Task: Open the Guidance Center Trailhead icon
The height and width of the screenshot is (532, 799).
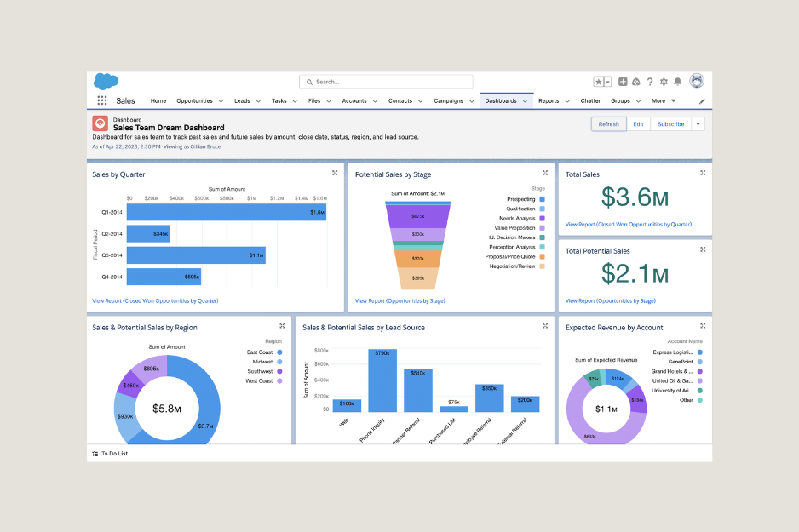Action: click(x=635, y=82)
